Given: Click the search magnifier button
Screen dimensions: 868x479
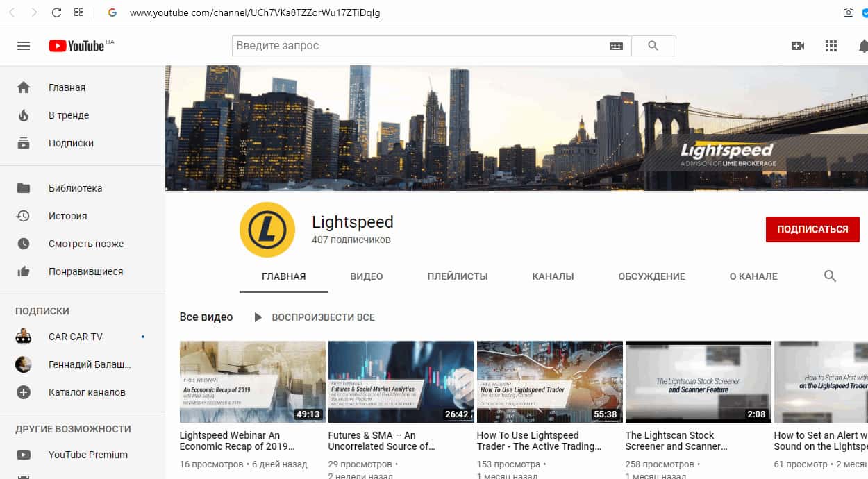Looking at the screenshot, I should tap(653, 46).
